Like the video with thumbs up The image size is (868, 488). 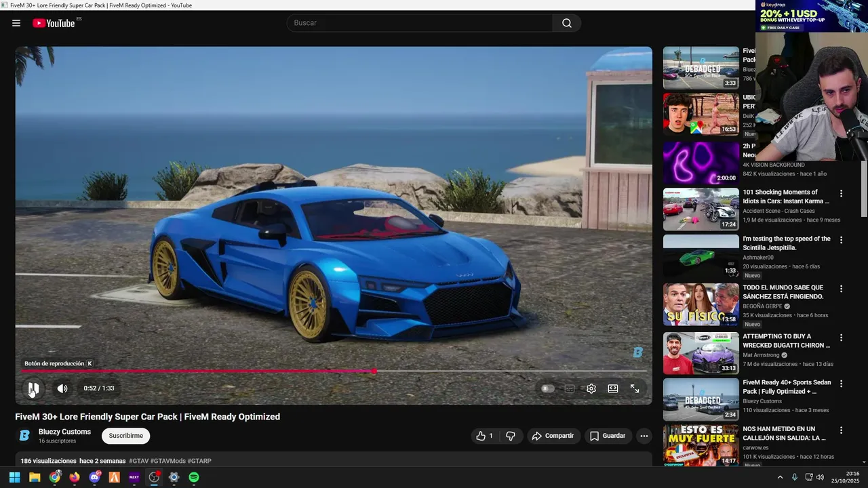[484, 436]
